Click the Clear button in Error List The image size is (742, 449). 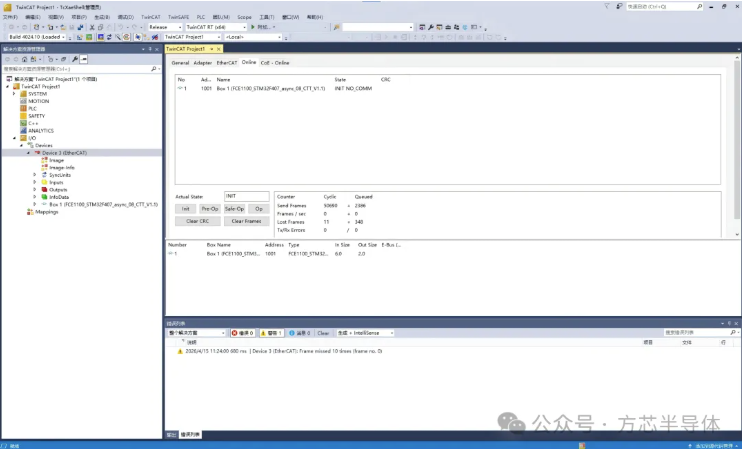coord(323,333)
